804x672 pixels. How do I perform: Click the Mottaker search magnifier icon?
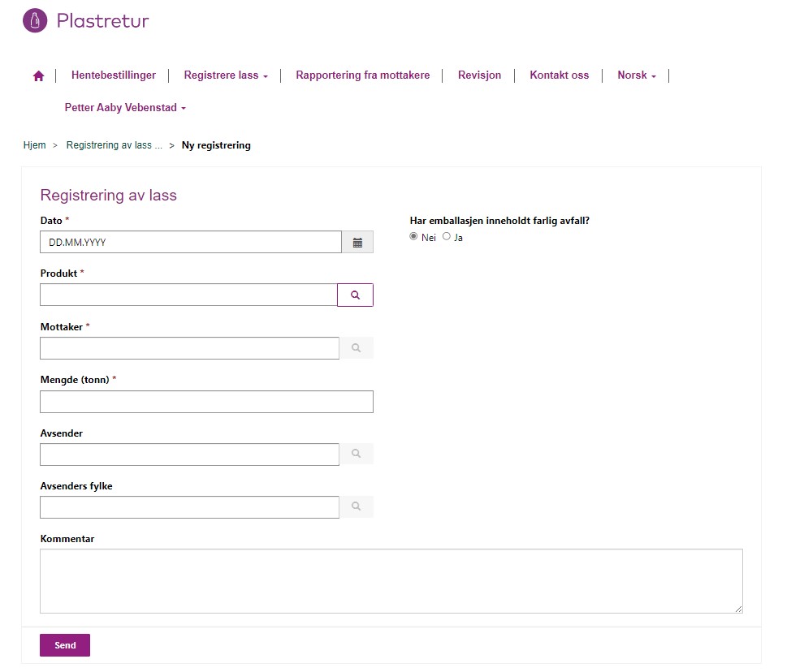pos(356,348)
